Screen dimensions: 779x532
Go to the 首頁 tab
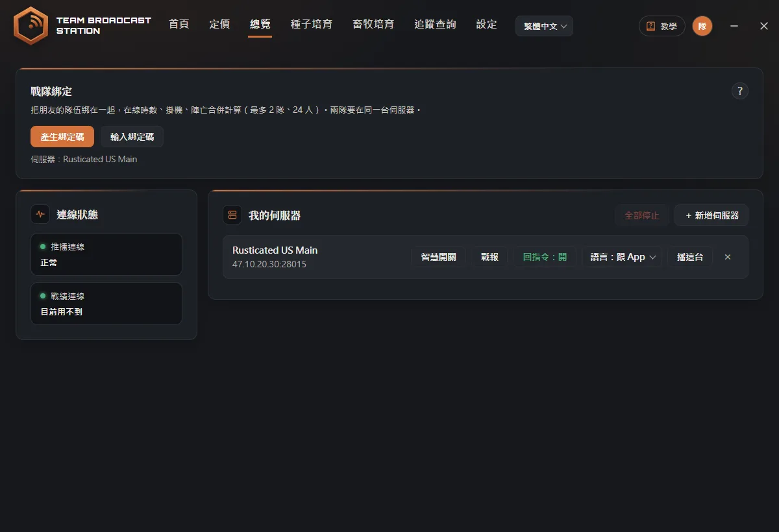tap(179, 25)
